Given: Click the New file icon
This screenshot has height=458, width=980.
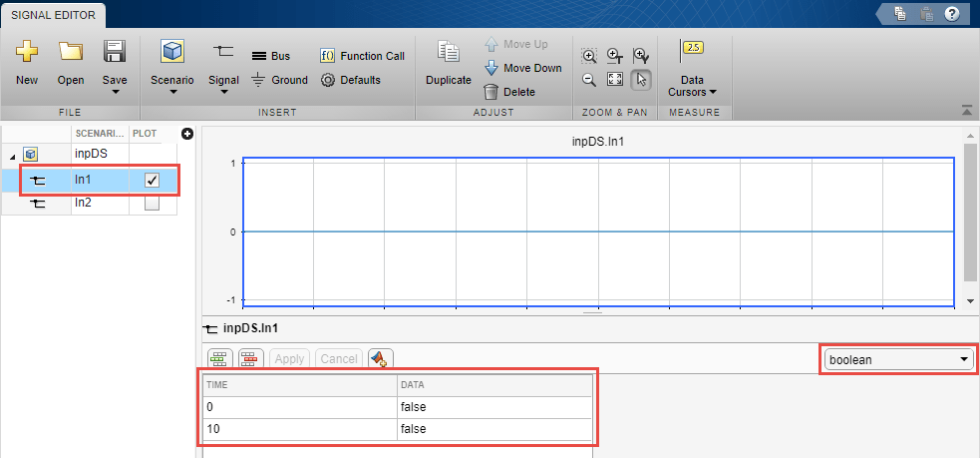Looking at the screenshot, I should click(27, 51).
